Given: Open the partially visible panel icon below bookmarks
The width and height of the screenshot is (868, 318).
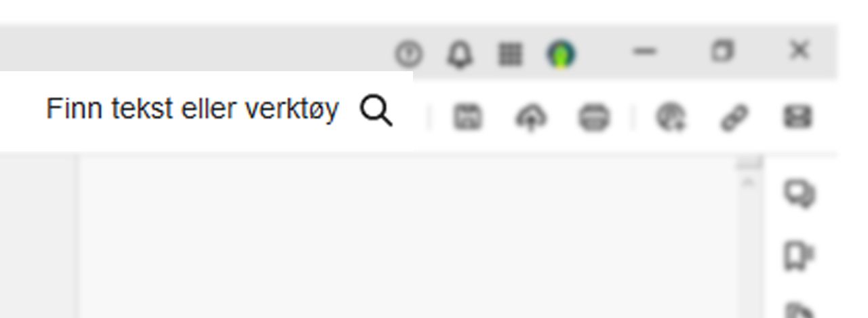Looking at the screenshot, I should (800, 312).
